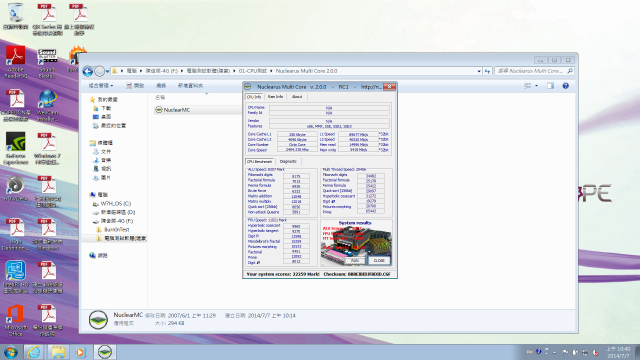Image resolution: width=640 pixels, height=360 pixels.
Task: Select the CPU Info tab
Action: click(254, 97)
